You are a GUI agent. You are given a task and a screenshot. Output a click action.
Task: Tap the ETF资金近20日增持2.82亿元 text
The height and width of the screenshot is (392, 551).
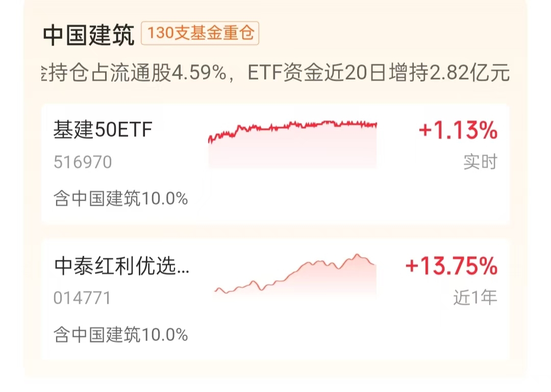coord(379,73)
